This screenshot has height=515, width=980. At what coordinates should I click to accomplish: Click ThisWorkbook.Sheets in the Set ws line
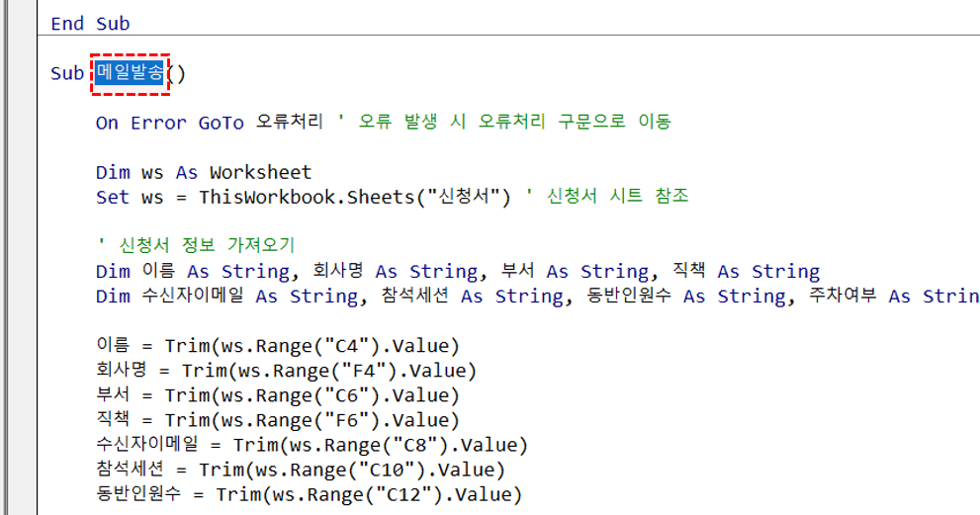click(x=305, y=197)
